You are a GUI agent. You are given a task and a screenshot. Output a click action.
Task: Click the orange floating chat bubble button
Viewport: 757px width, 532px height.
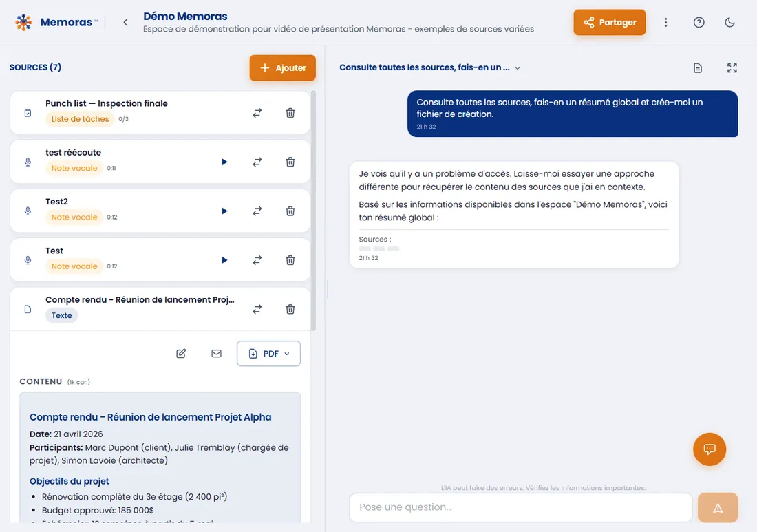tap(710, 449)
